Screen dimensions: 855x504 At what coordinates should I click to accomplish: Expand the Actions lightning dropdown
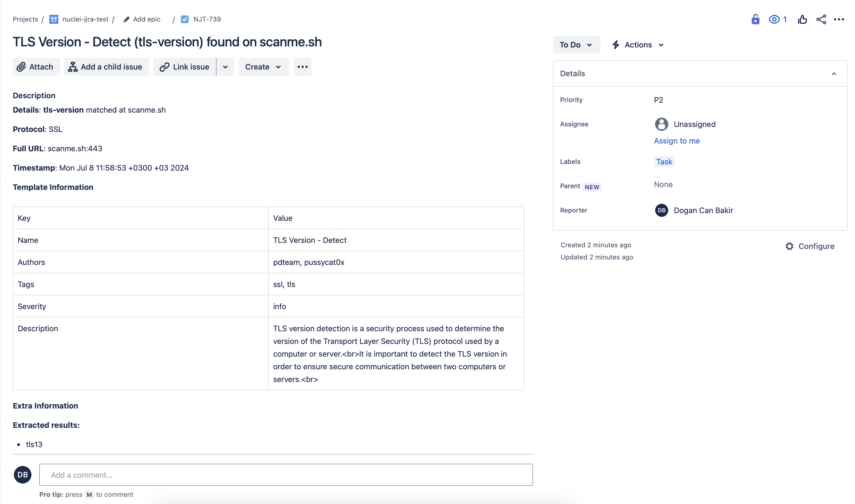tap(638, 45)
